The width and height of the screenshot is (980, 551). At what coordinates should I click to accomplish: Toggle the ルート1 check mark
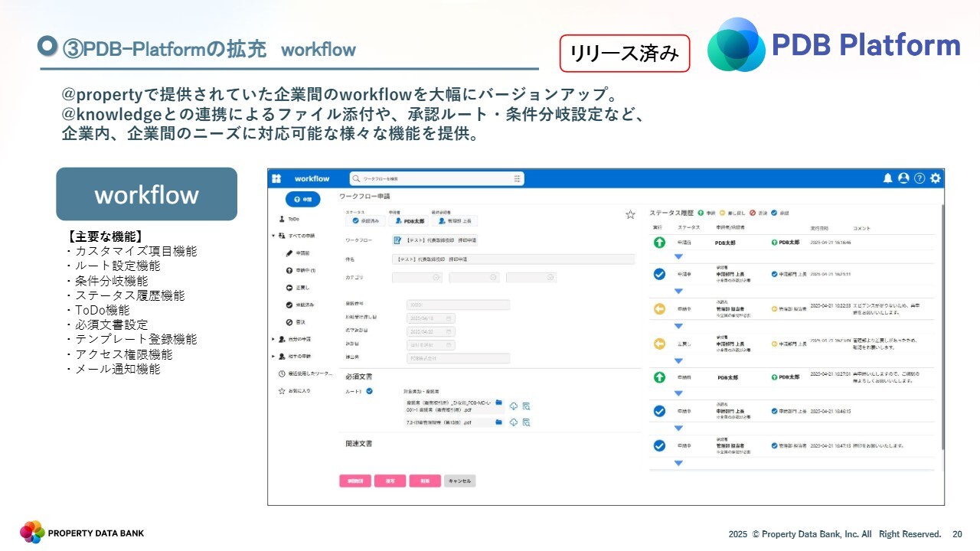[x=369, y=391]
